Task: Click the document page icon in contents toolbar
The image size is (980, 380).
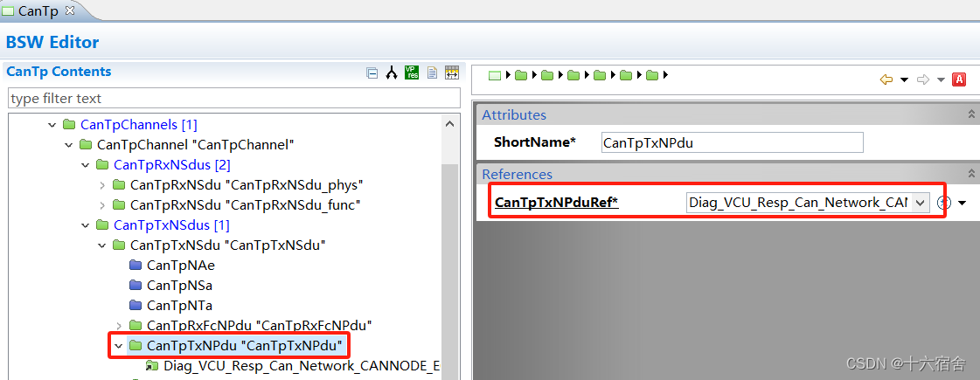Action: 431,73
